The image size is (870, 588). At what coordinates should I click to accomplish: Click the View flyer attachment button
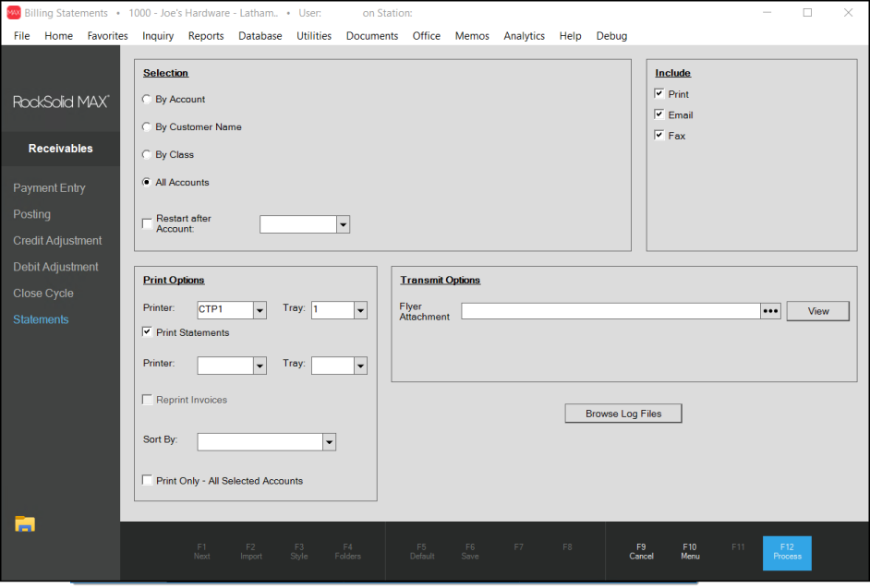(818, 311)
